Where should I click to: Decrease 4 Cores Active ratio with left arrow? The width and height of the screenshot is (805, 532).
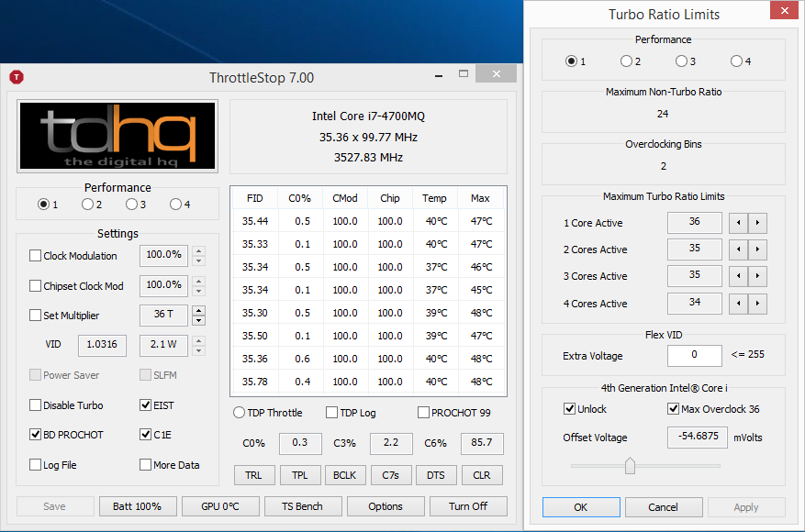[x=738, y=304]
